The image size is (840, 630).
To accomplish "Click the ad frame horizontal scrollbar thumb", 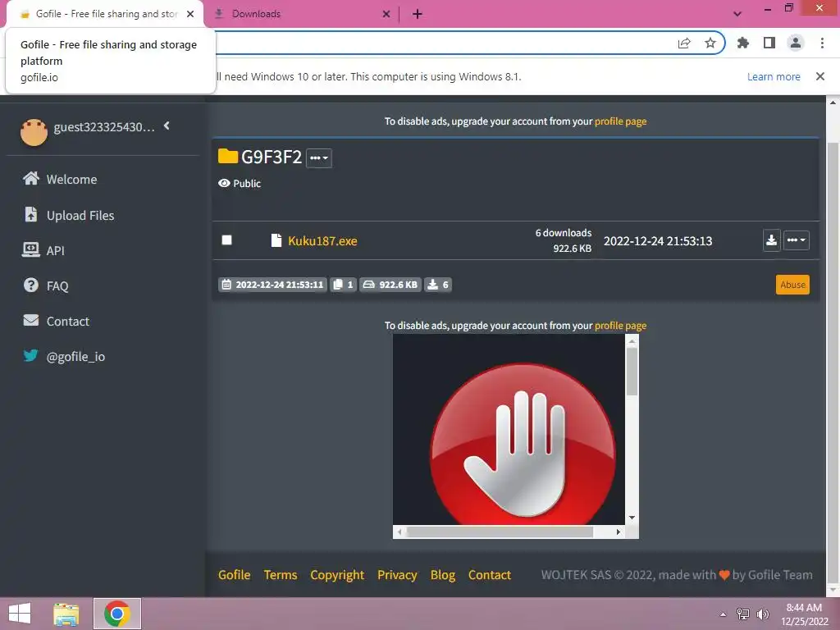I will pyautogui.click(x=500, y=532).
